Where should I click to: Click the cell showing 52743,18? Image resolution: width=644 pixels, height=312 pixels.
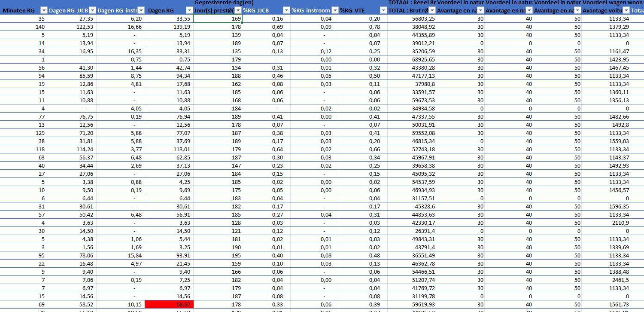pos(412,149)
